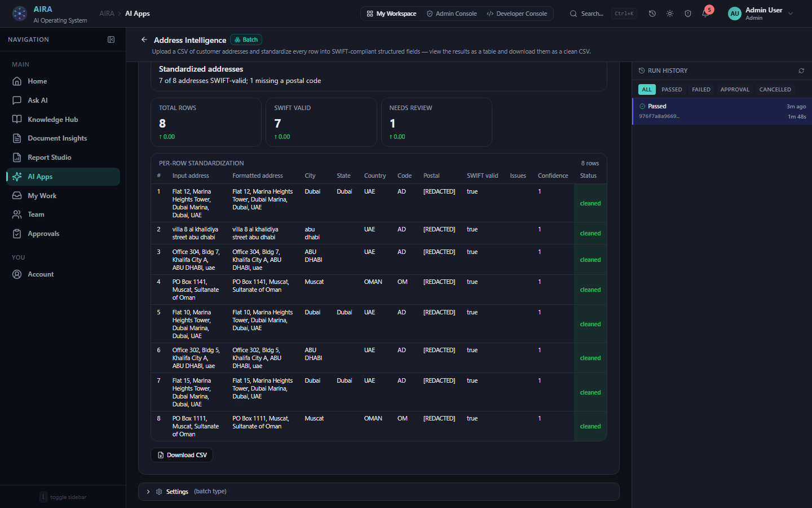Click AI Apps breadcrumb
This screenshot has width=812, height=508.
coord(138,14)
